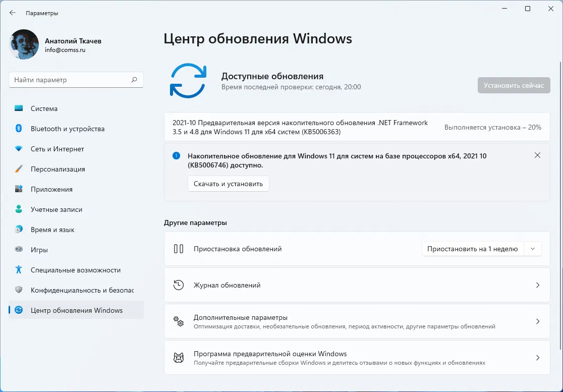Click the Журнал обновлений history icon

179,285
